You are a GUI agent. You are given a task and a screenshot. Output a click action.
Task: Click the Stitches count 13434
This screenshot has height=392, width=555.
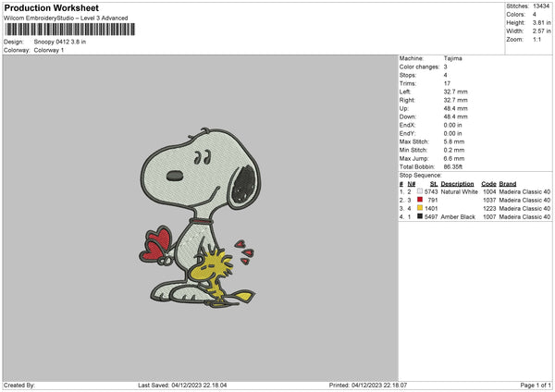[543, 6]
